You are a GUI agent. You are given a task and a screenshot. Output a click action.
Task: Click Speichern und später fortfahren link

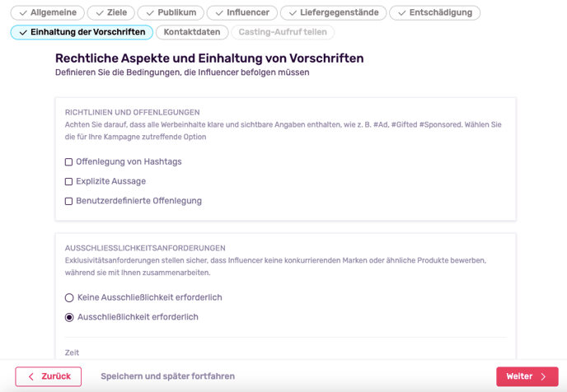pyautogui.click(x=168, y=376)
